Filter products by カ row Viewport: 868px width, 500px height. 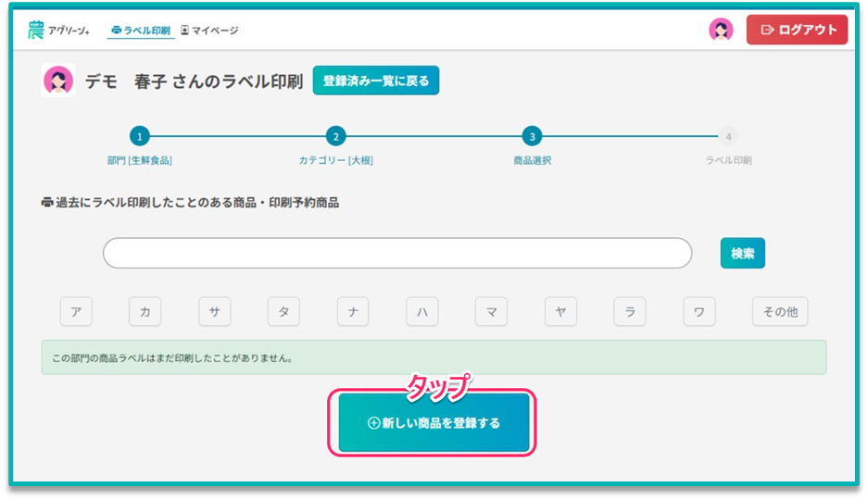[x=145, y=312]
